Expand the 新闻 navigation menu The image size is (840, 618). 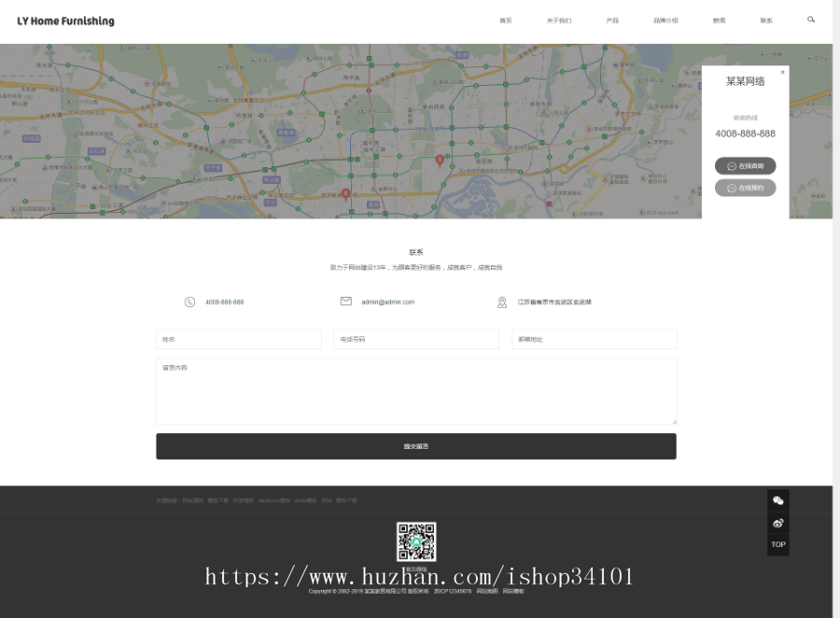[x=718, y=19]
